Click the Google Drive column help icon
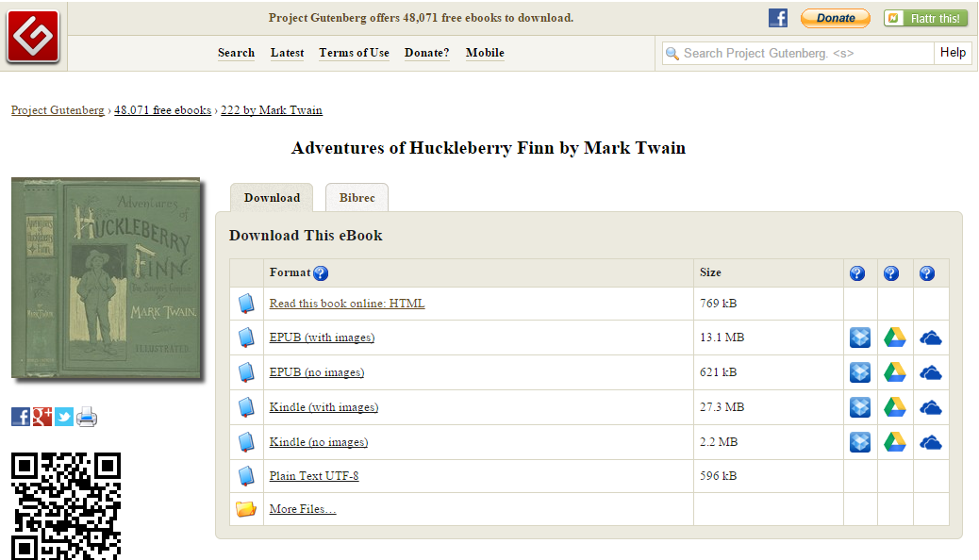The width and height of the screenshot is (979, 560). tap(891, 272)
